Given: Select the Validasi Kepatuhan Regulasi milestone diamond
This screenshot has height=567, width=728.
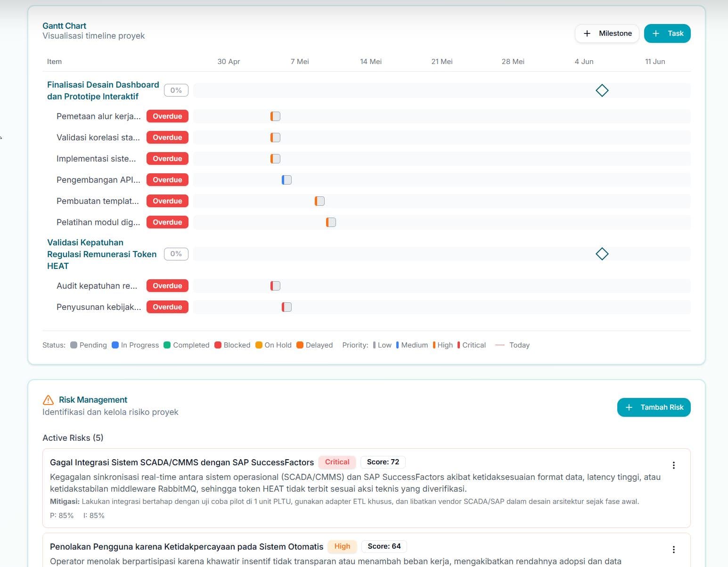Looking at the screenshot, I should (602, 254).
